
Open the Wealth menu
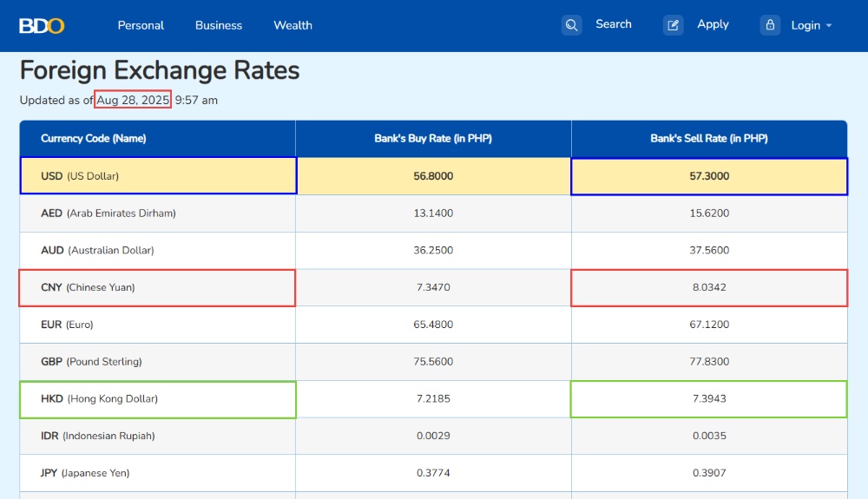point(293,25)
